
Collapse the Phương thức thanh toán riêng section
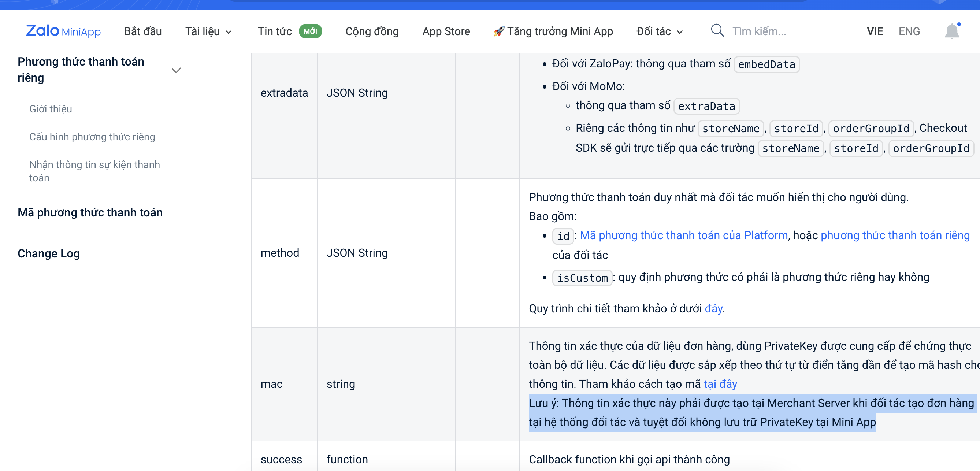click(x=176, y=70)
